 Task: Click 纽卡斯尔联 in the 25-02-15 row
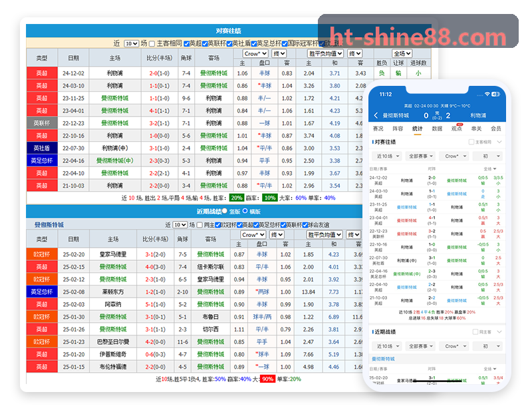pyautogui.click(x=210, y=267)
